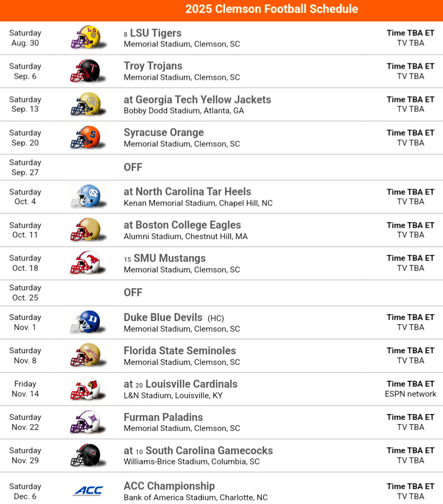The width and height of the screenshot is (443, 504).
Task: Click the Furman Paladins helmet icon
Action: point(86,422)
